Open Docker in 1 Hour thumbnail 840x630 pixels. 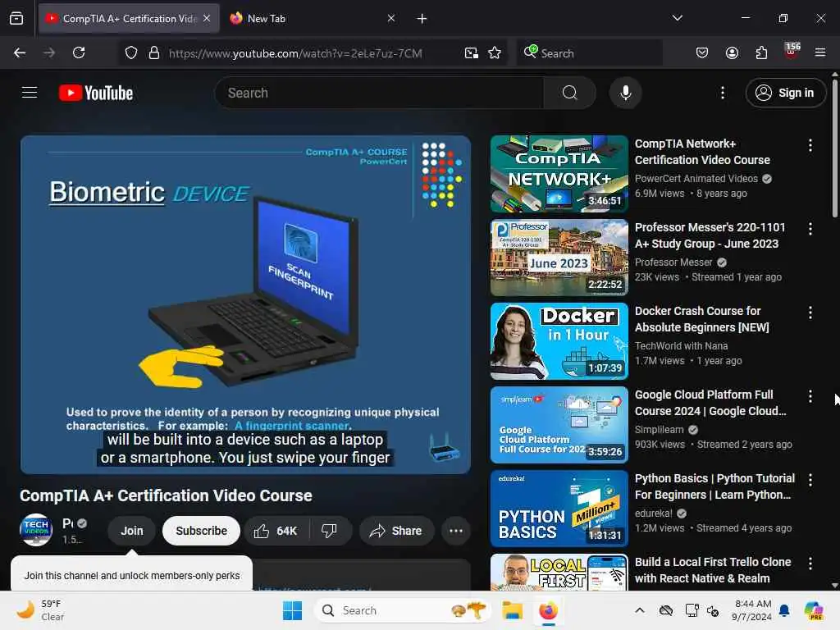click(x=559, y=340)
